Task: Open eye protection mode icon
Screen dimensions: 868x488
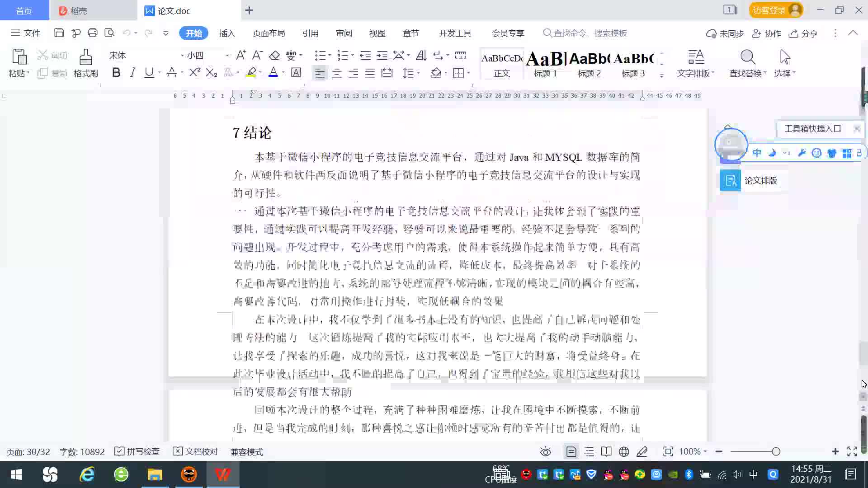Action: click(546, 451)
